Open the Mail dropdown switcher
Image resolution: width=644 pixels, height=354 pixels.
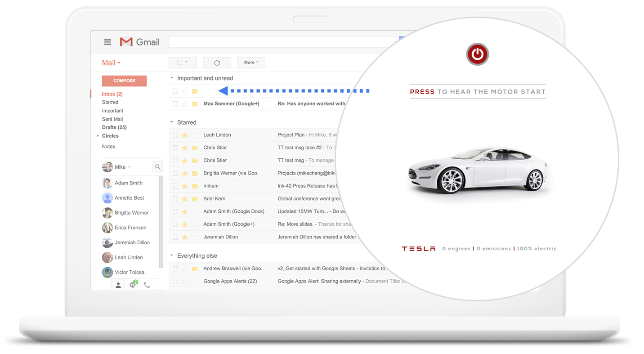[x=111, y=63]
